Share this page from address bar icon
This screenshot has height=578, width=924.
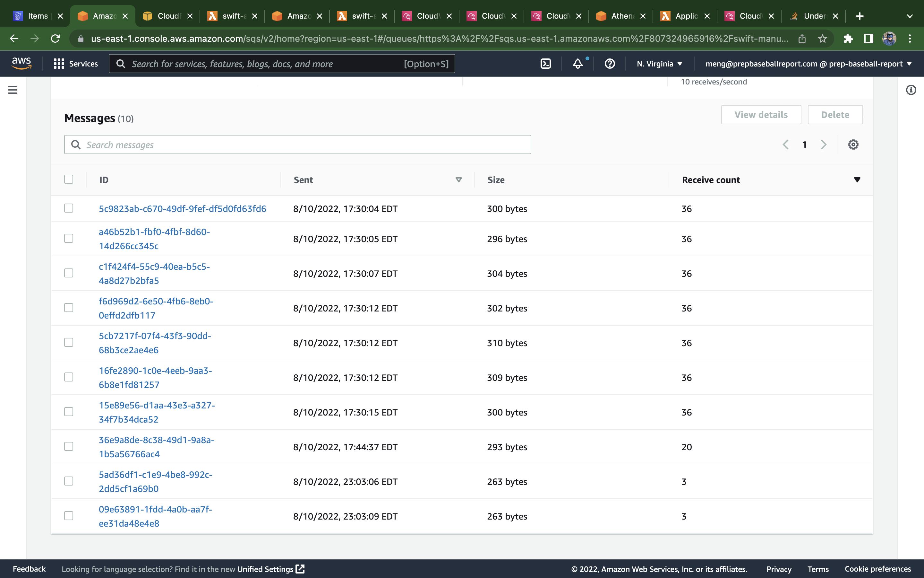click(802, 39)
